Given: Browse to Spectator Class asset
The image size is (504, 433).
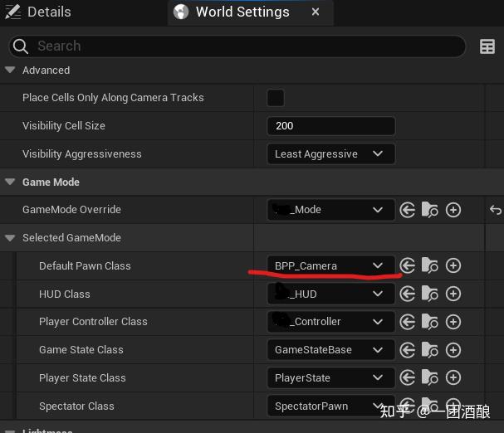Looking at the screenshot, I should [430, 406].
